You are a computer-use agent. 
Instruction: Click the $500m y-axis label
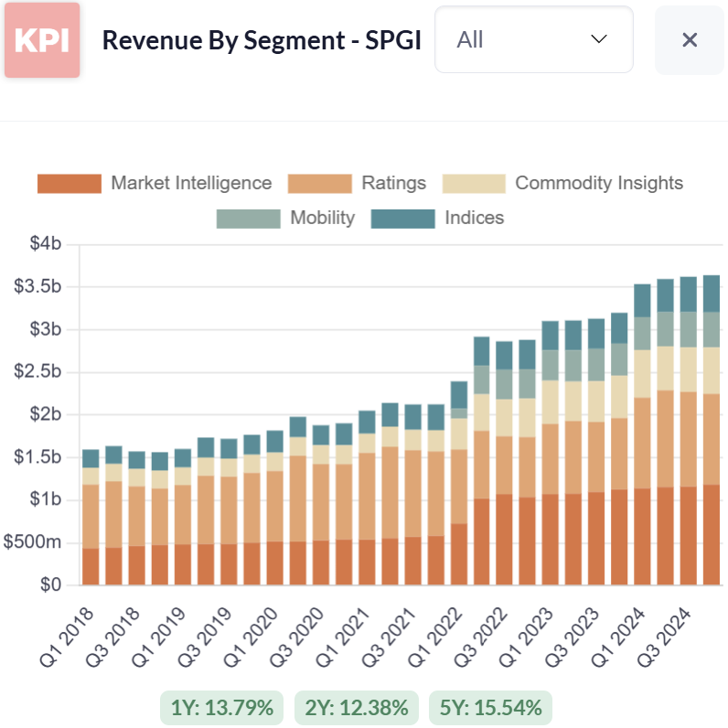click(x=32, y=541)
